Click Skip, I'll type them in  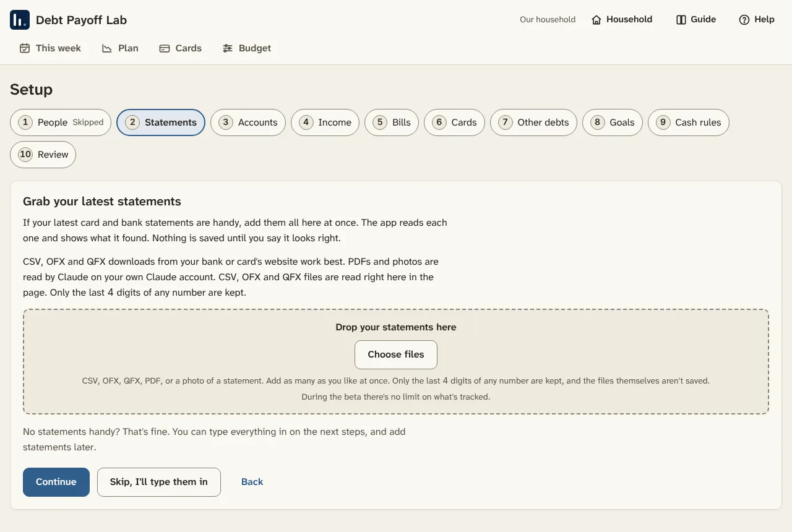(159, 482)
